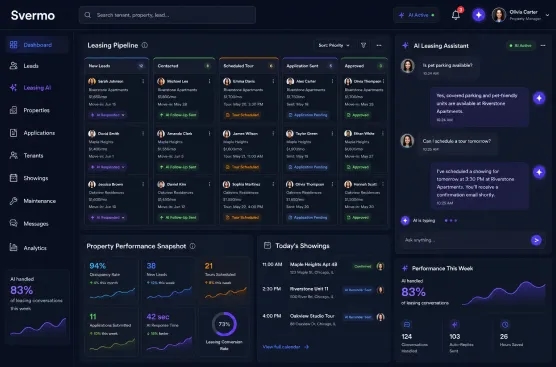
Task: Open the 38 New Leads stat card
Action: (168, 282)
